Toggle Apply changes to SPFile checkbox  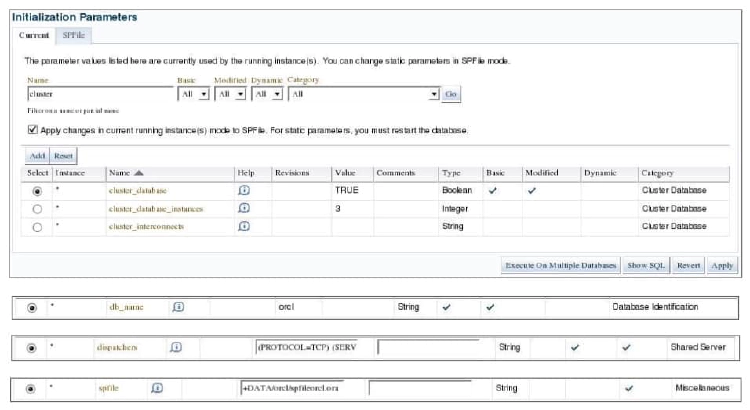33,130
